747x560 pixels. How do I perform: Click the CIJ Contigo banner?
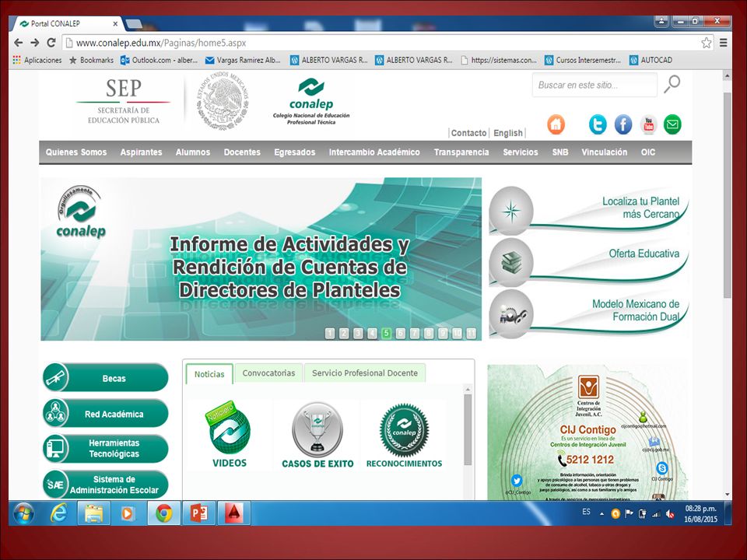point(587,432)
